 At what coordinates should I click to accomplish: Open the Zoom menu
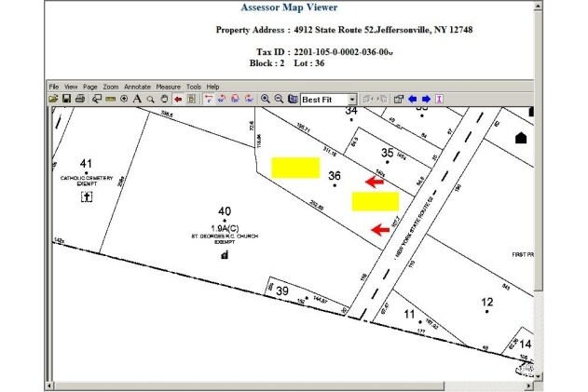[x=110, y=86]
